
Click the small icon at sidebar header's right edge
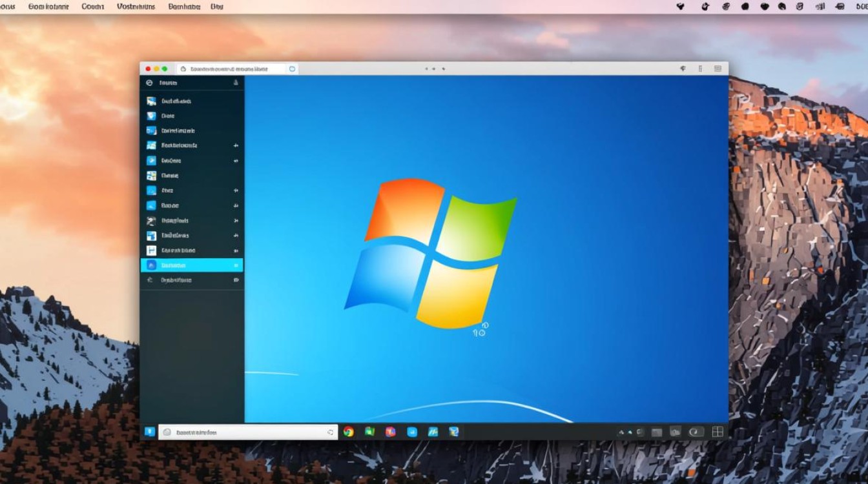(236, 83)
